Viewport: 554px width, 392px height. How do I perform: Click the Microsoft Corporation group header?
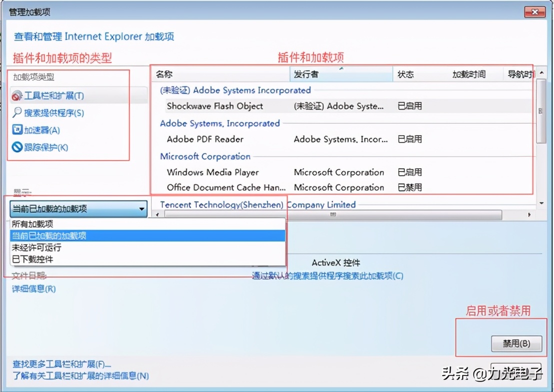pyautogui.click(x=205, y=156)
